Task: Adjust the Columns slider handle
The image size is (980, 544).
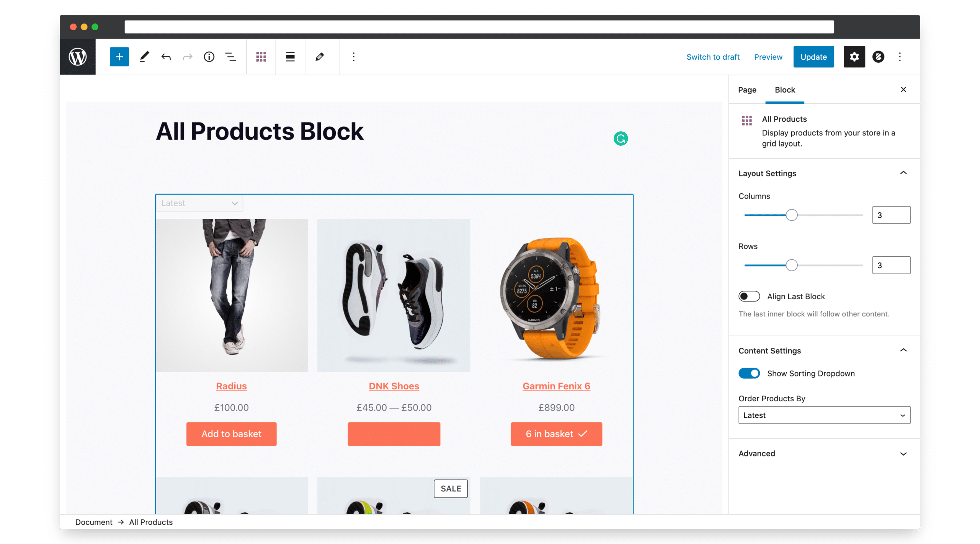Action: (791, 215)
